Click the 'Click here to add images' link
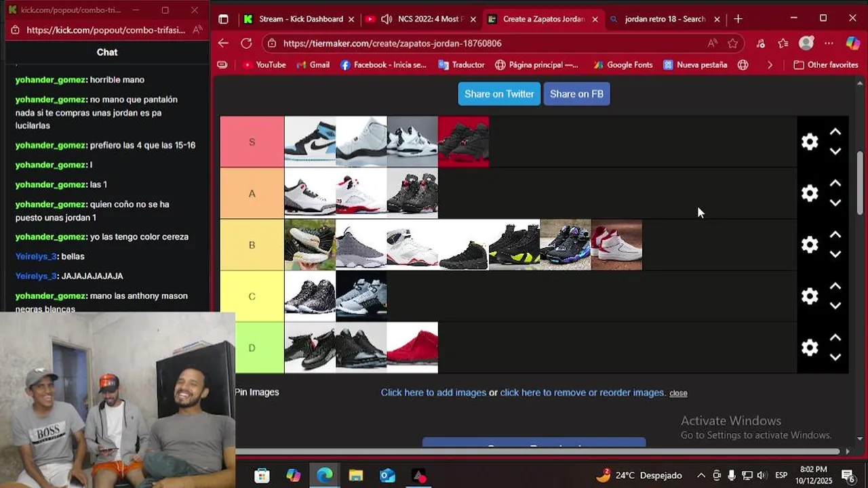This screenshot has height=488, width=868. 433,392
